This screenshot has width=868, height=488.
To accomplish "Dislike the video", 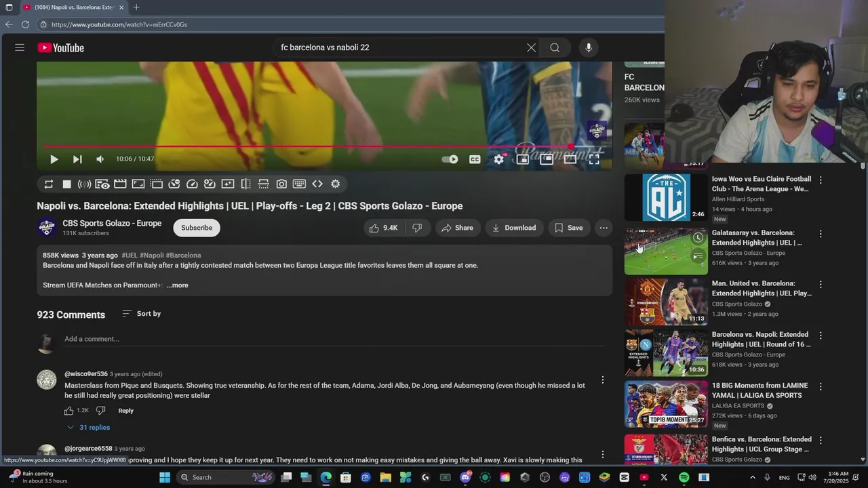I will 417,228.
